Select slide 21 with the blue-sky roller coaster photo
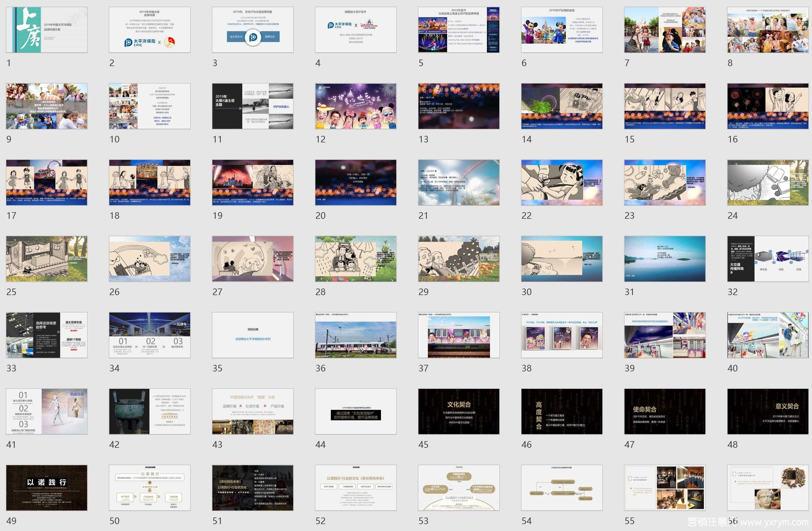Screen dimensions: 812x531 [459, 183]
